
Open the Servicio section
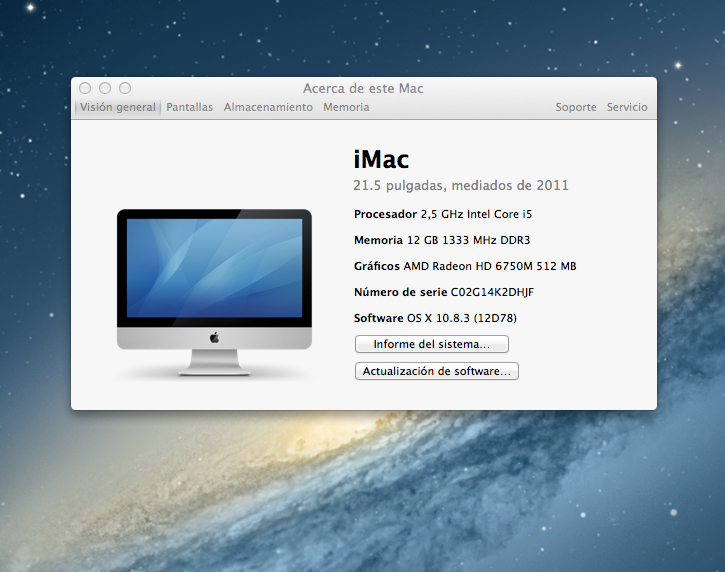click(x=627, y=107)
